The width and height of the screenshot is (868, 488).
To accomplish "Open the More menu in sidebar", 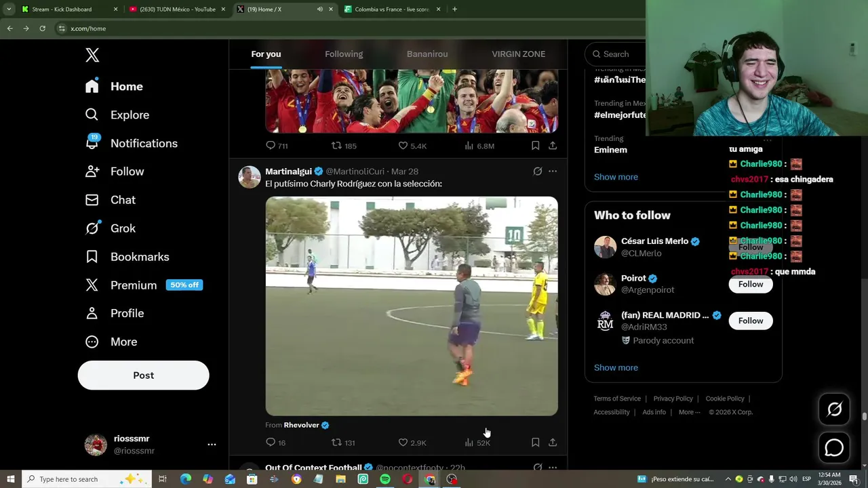I will click(111, 342).
